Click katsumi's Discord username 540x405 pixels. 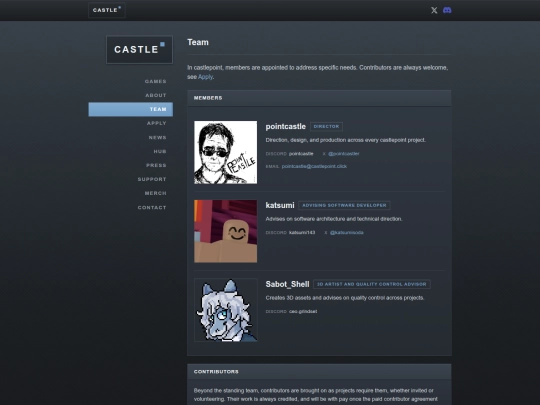tap(302, 232)
